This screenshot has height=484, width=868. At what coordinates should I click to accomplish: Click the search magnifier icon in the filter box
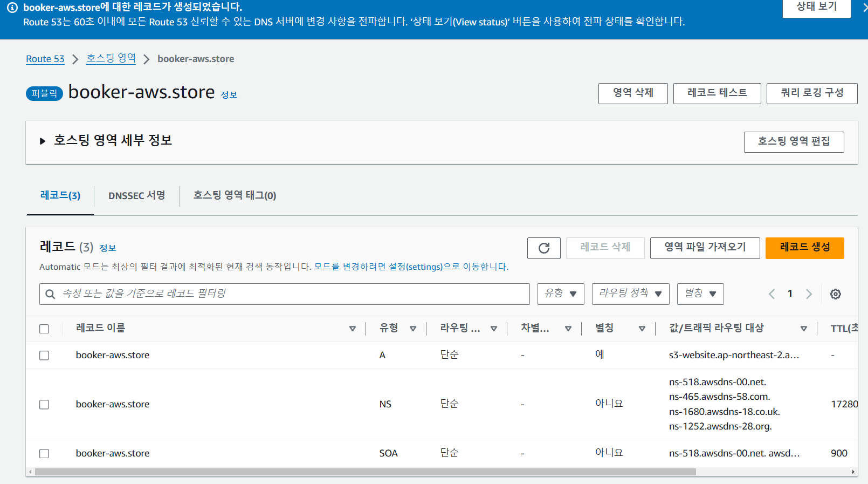[50, 294]
